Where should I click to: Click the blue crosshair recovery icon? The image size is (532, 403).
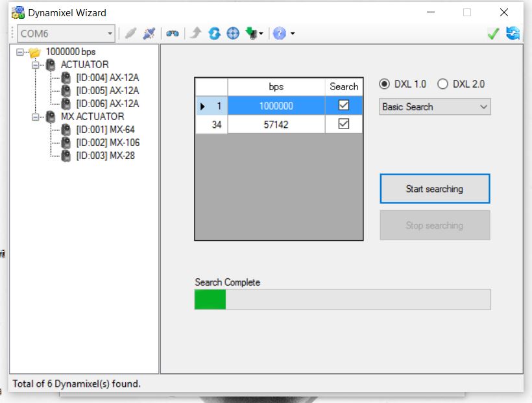coord(233,33)
